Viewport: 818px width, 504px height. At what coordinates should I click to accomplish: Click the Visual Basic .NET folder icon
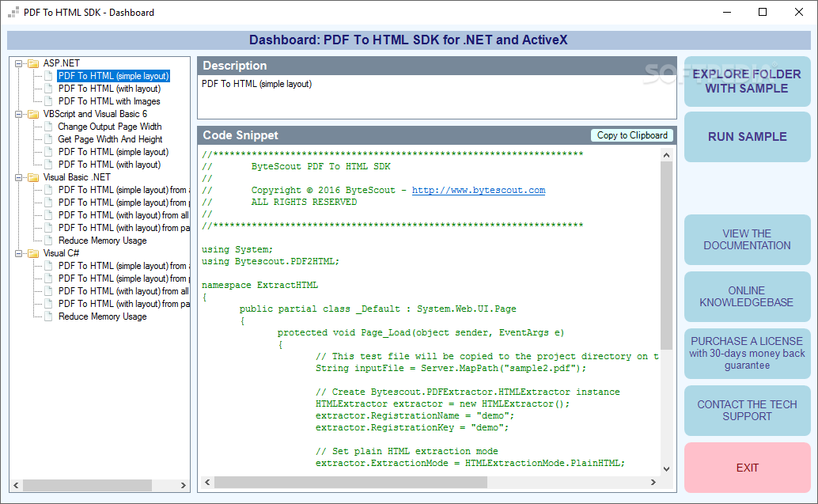[33, 177]
